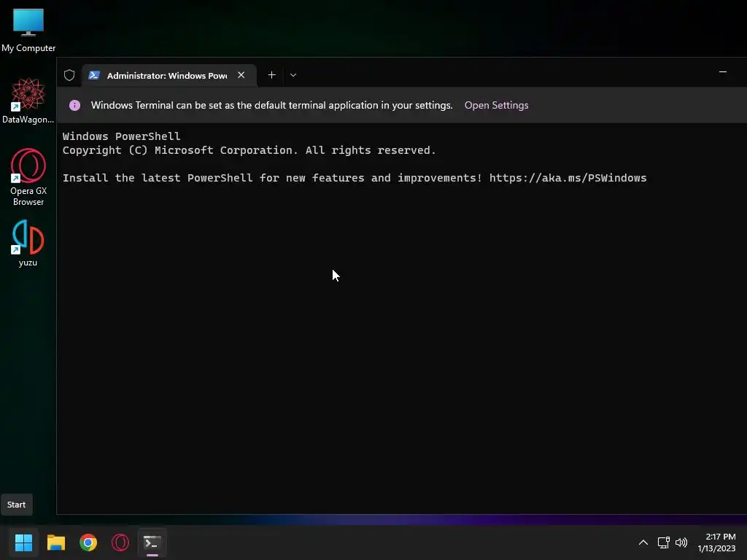Open the volume speaker tray icon

pos(681,542)
